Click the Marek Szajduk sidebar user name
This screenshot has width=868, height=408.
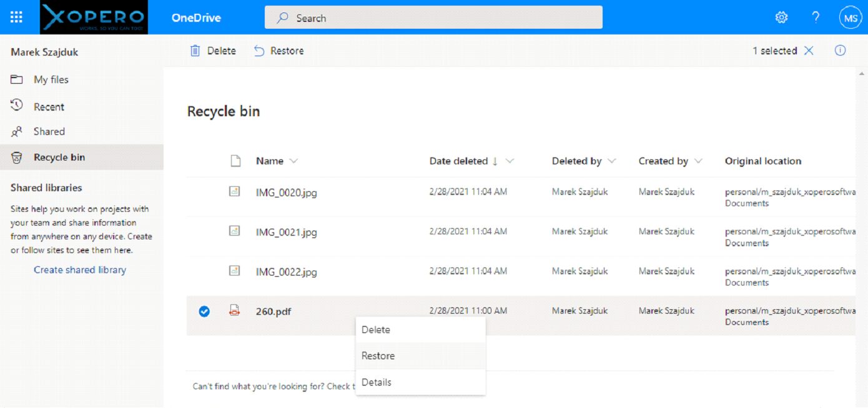tap(44, 52)
